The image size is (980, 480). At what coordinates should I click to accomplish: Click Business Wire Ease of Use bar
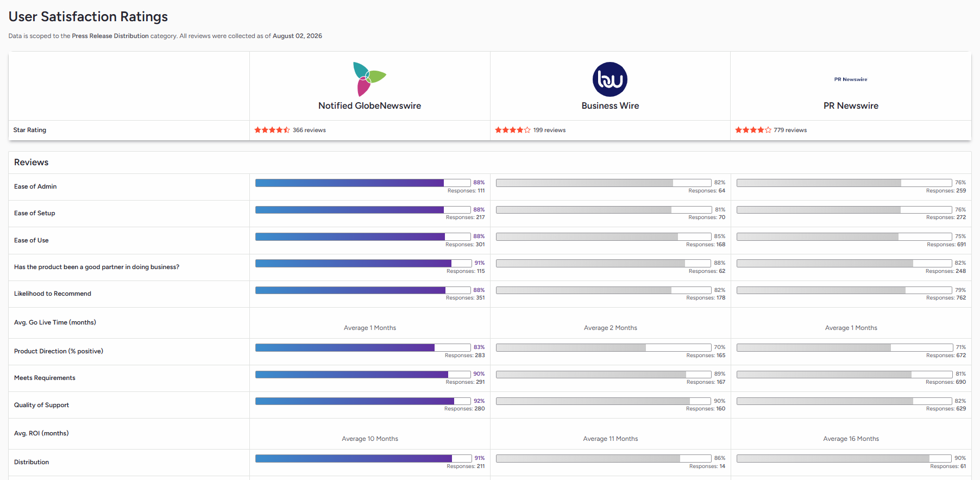click(604, 236)
